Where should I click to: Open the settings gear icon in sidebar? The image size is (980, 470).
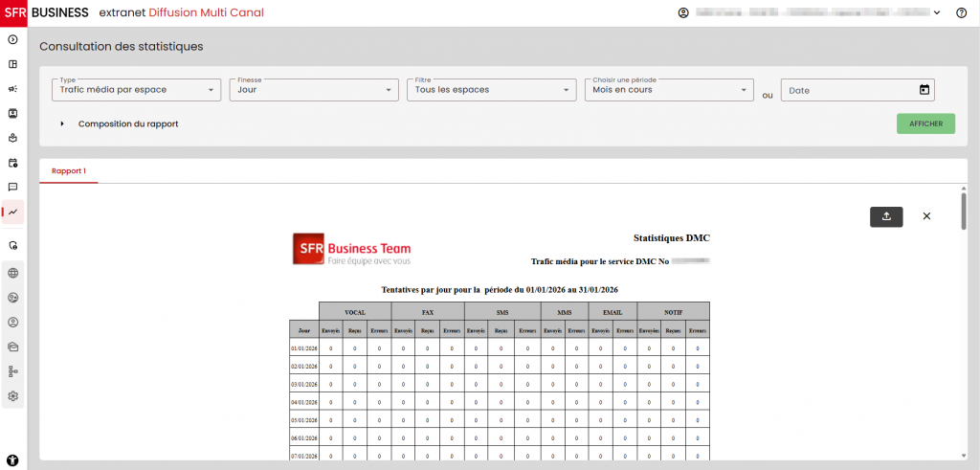[13, 396]
